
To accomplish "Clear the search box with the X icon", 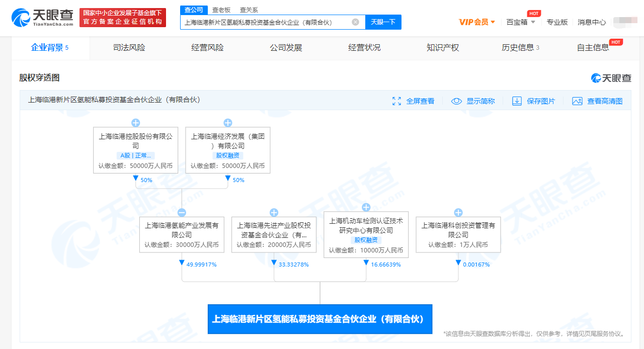I will [x=355, y=22].
